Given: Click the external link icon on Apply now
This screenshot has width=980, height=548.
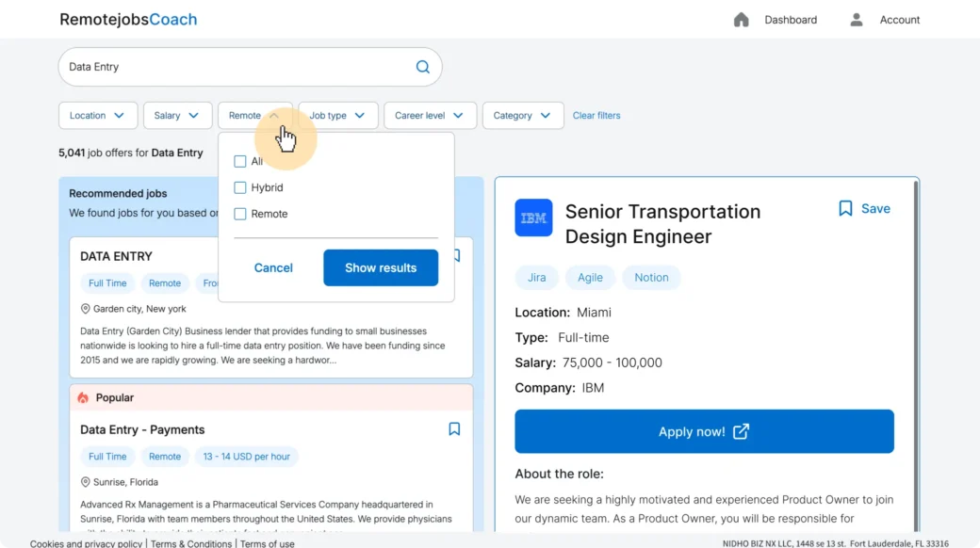Looking at the screenshot, I should [x=742, y=431].
